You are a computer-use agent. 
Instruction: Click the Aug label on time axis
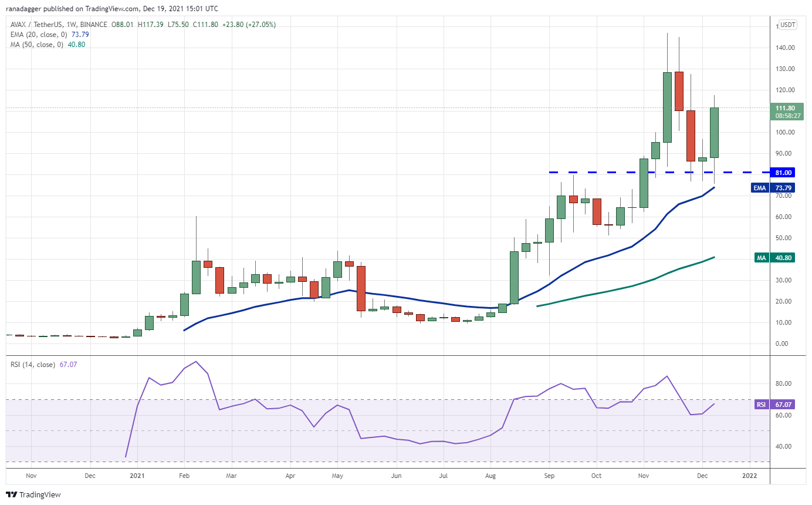click(x=490, y=476)
